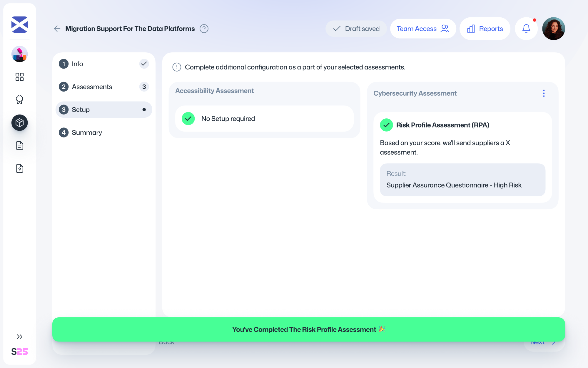588x368 pixels.
Task: Expand the sidebar with double chevron
Action: [x=19, y=336]
